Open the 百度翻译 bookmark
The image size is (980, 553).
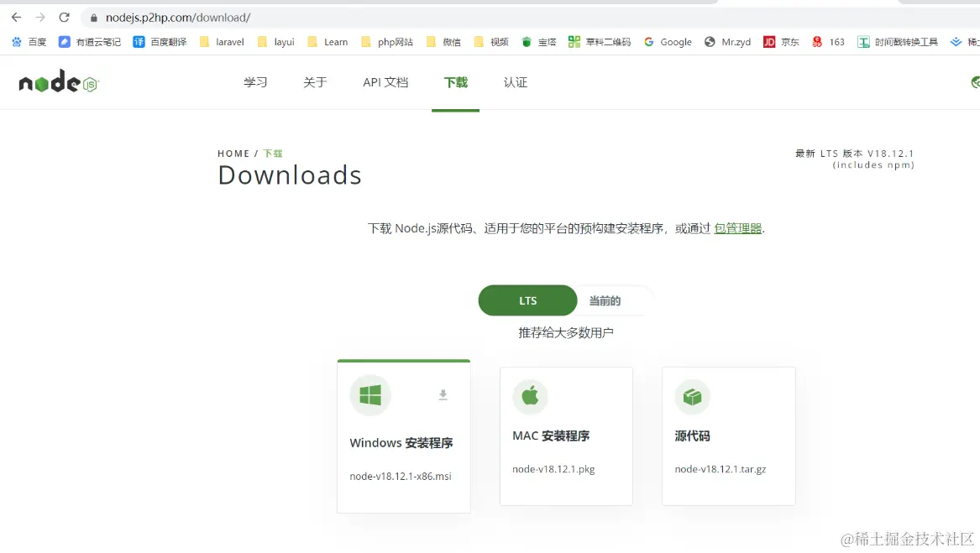160,42
